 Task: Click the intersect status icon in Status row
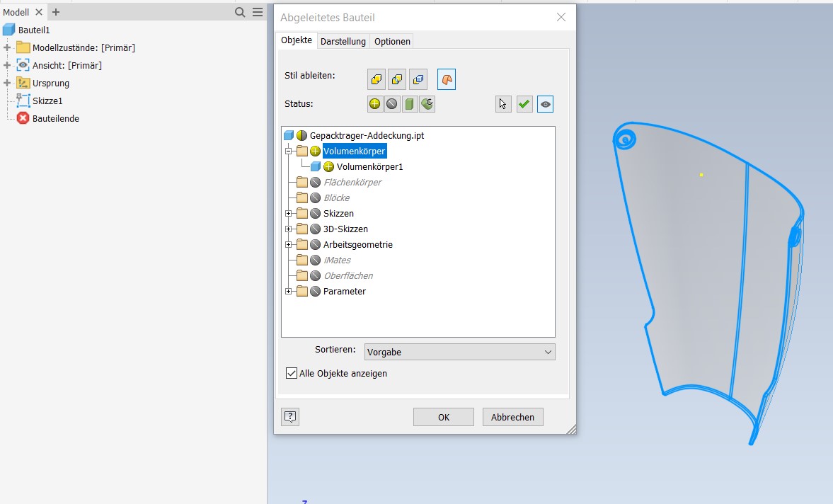click(427, 103)
